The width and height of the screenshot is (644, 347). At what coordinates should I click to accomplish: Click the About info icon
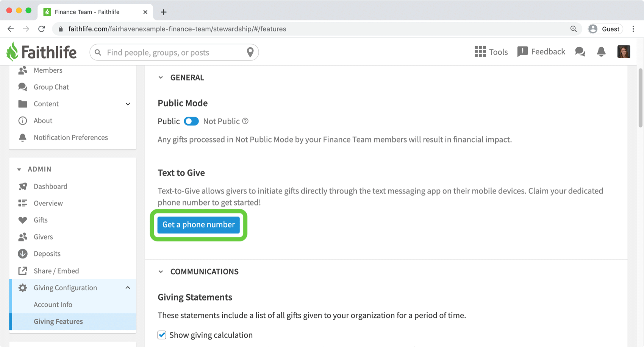[23, 121]
